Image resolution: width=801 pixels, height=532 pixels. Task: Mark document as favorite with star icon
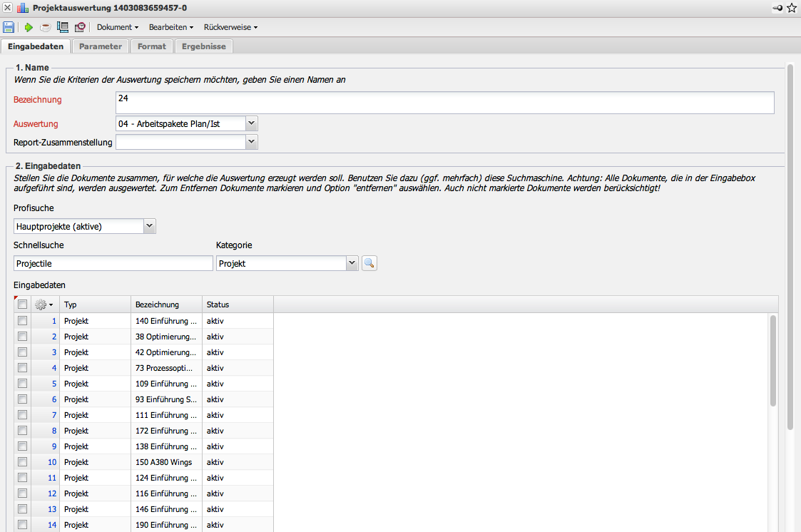pyautogui.click(x=792, y=8)
